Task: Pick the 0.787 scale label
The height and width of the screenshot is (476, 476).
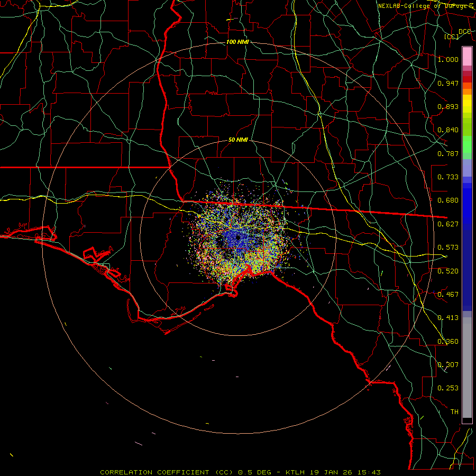Action: (448, 153)
